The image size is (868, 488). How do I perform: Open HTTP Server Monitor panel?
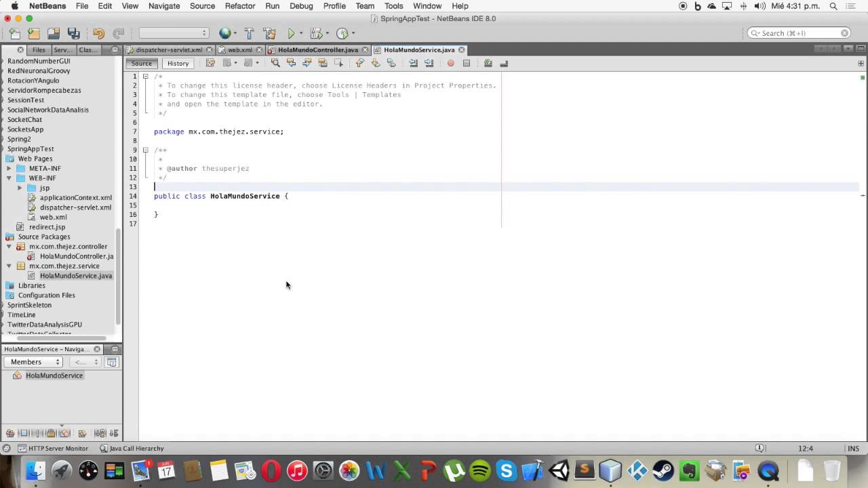52,448
